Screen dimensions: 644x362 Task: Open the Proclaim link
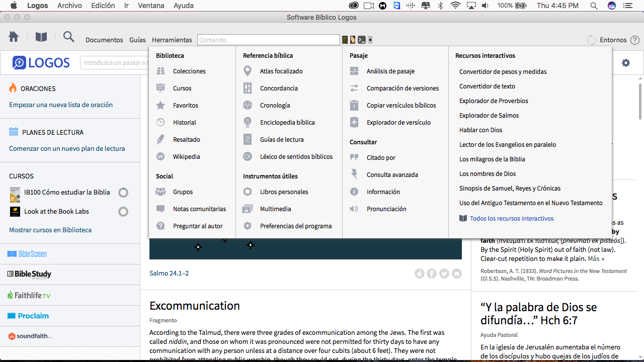pos(28,316)
